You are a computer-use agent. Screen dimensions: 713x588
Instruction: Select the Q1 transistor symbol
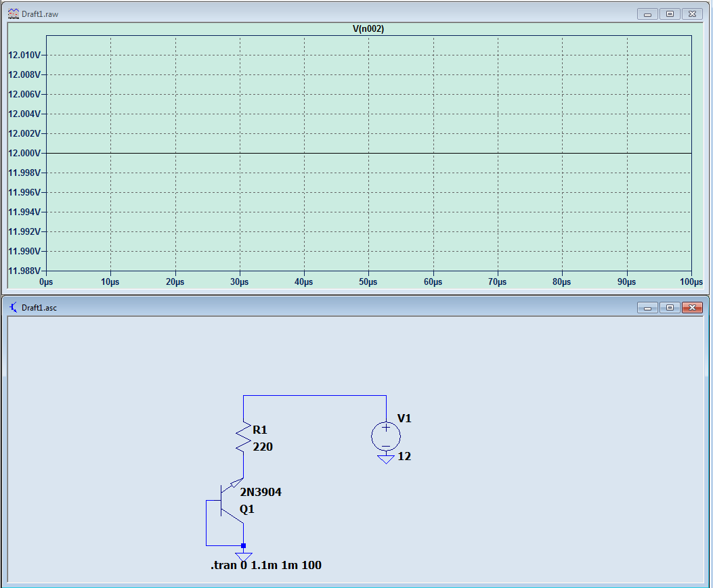point(232,501)
